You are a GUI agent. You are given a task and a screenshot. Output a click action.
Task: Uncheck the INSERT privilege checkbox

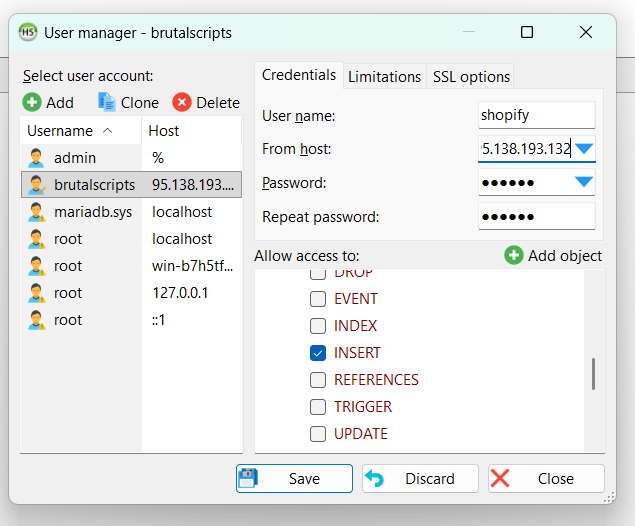point(318,353)
